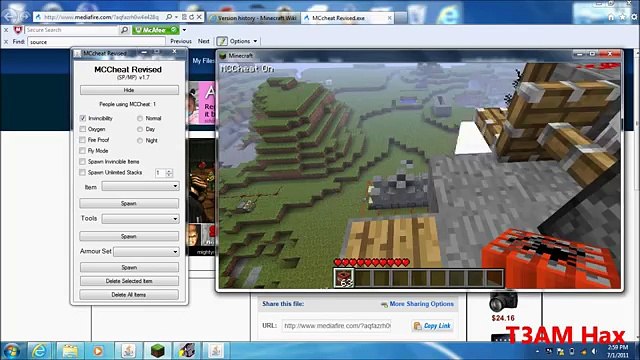Stop loading via the address bar X

(199, 17)
